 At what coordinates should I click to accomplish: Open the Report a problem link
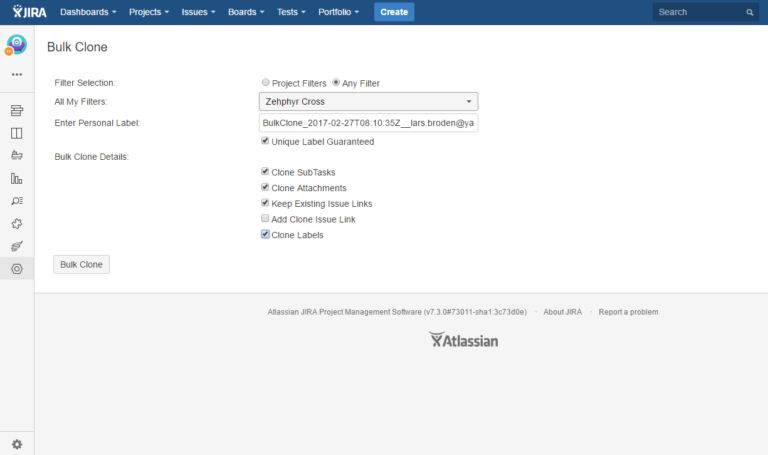628,312
